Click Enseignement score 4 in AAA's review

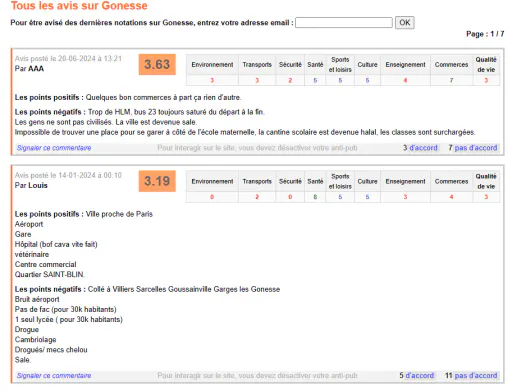click(x=405, y=80)
